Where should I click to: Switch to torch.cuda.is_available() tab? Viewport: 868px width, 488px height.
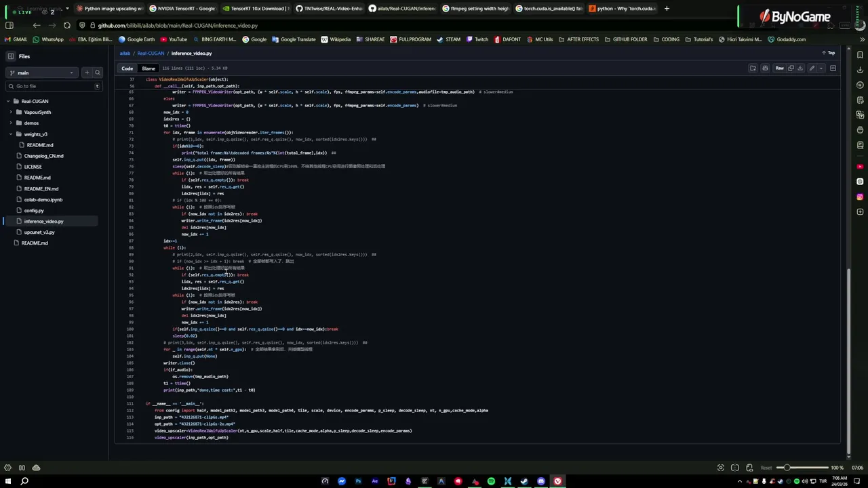(549, 9)
